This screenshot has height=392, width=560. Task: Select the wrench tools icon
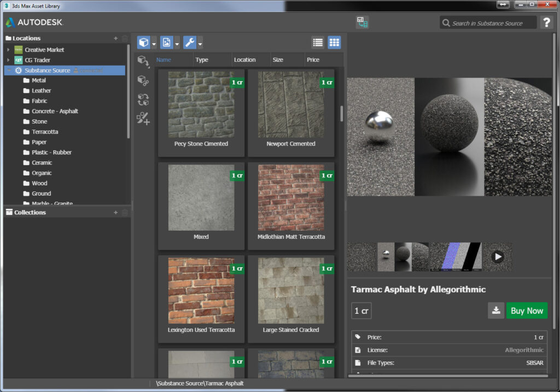click(x=190, y=43)
